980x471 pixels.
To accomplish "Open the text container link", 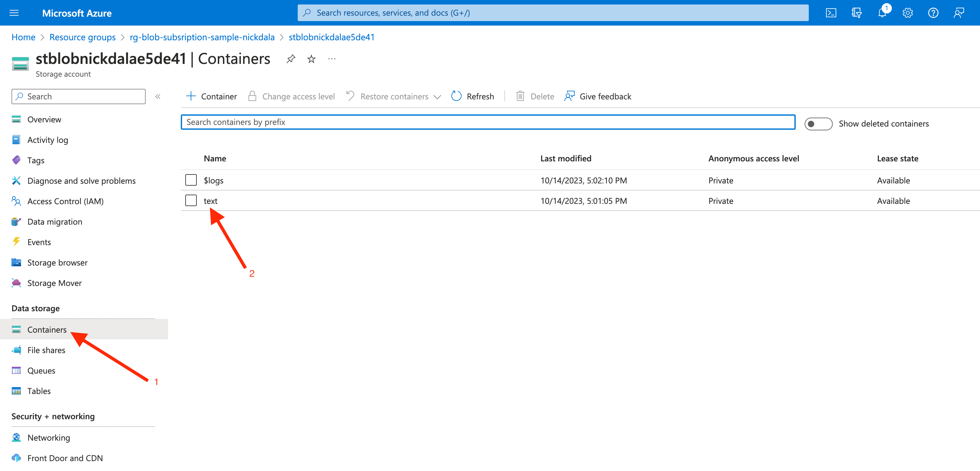I will click(211, 200).
